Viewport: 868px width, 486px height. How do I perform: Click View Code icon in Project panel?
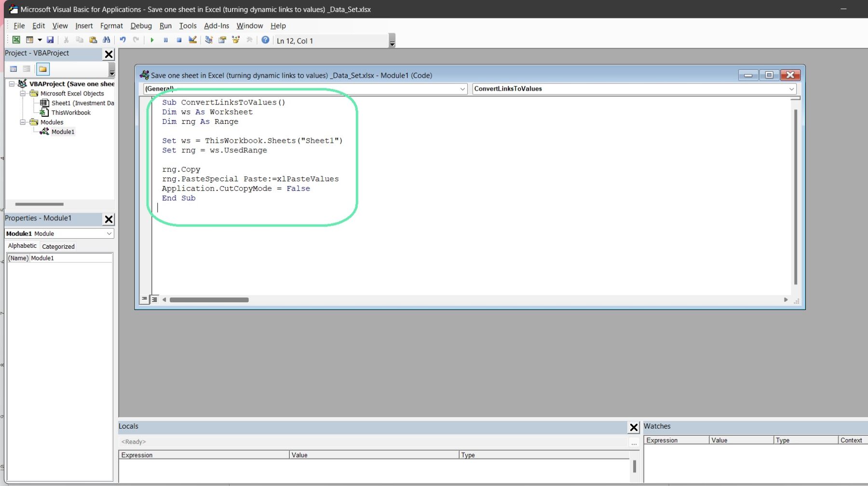click(x=14, y=69)
